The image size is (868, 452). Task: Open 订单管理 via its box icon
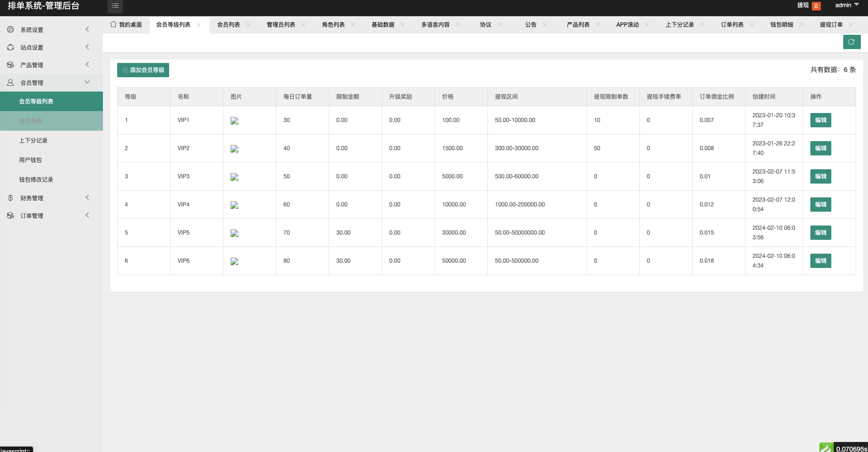pyautogui.click(x=10, y=215)
